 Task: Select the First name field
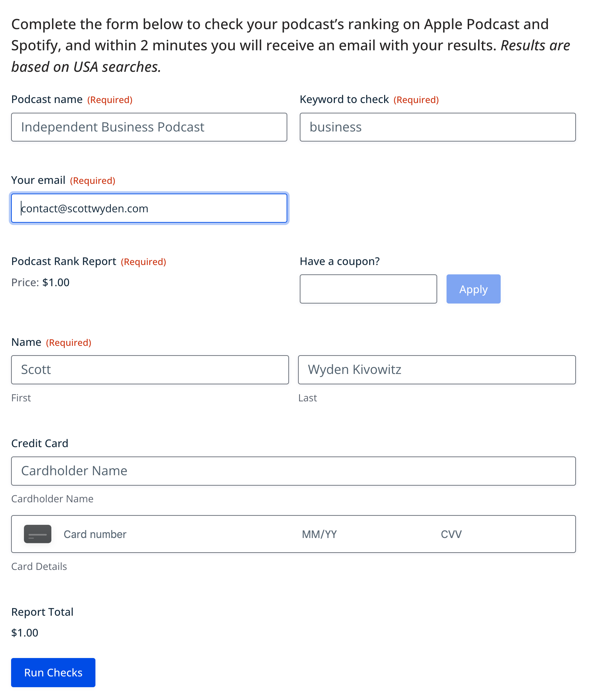[150, 370]
